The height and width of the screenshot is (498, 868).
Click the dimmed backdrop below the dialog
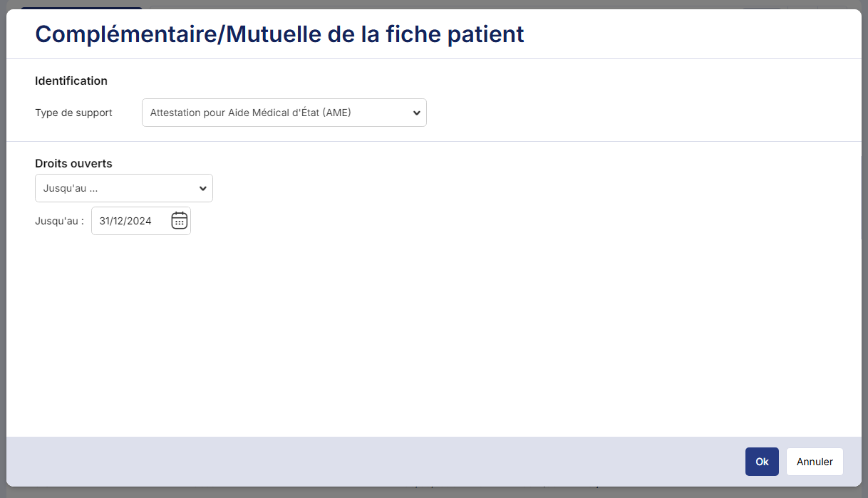(x=428, y=493)
